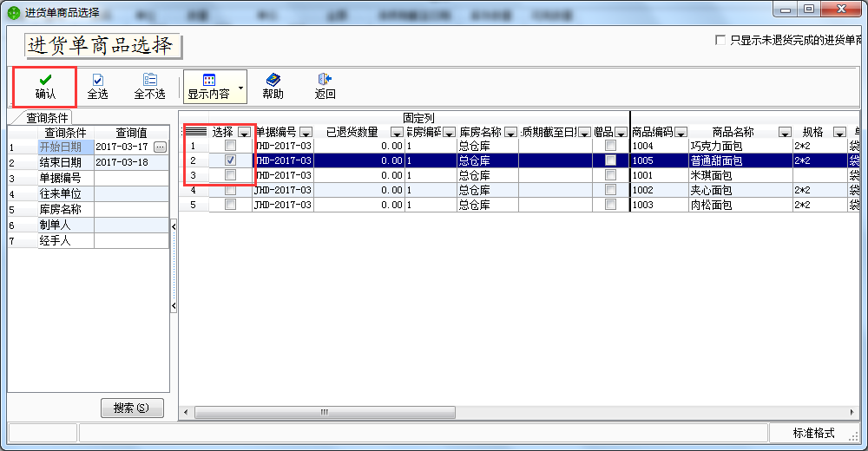The height and width of the screenshot is (451, 868).
Task: Open the 商品名称 column filter dropdown
Action: (785, 132)
